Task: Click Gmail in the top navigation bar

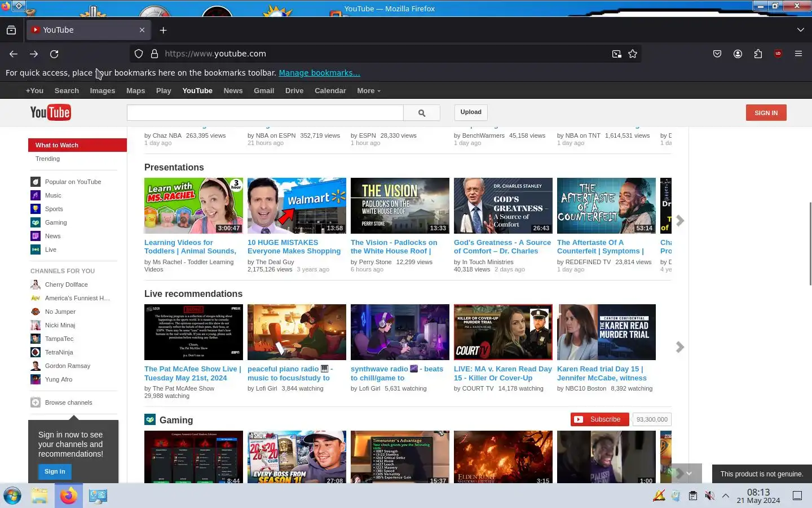Action: click(264, 90)
